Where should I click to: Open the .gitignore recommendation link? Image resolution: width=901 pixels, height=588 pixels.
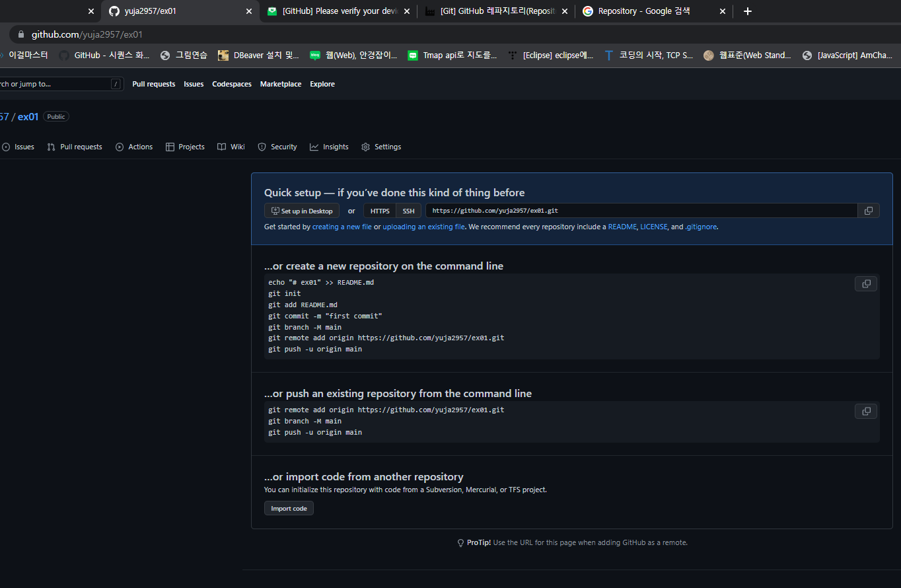tap(701, 227)
